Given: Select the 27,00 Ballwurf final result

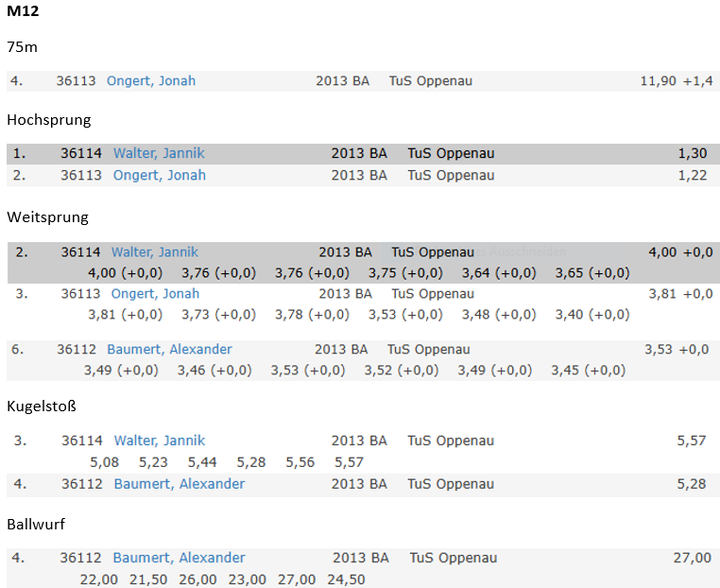Looking at the screenshot, I should click(x=693, y=558).
